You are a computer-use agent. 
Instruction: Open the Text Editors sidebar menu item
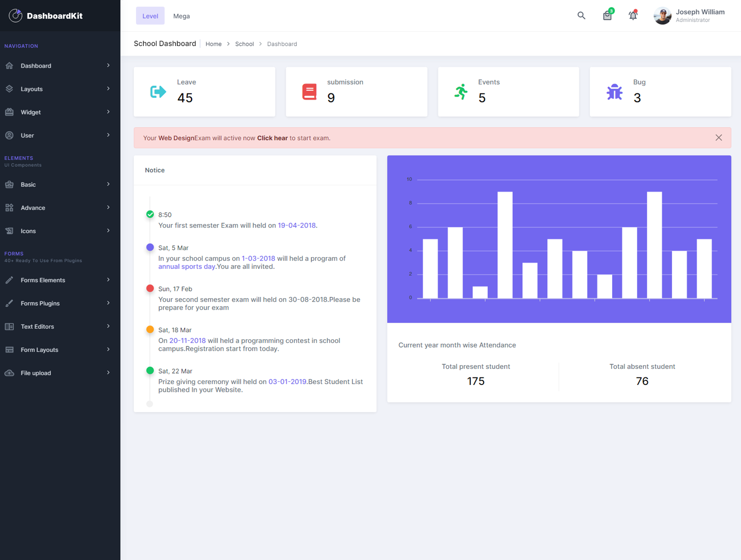point(60,327)
